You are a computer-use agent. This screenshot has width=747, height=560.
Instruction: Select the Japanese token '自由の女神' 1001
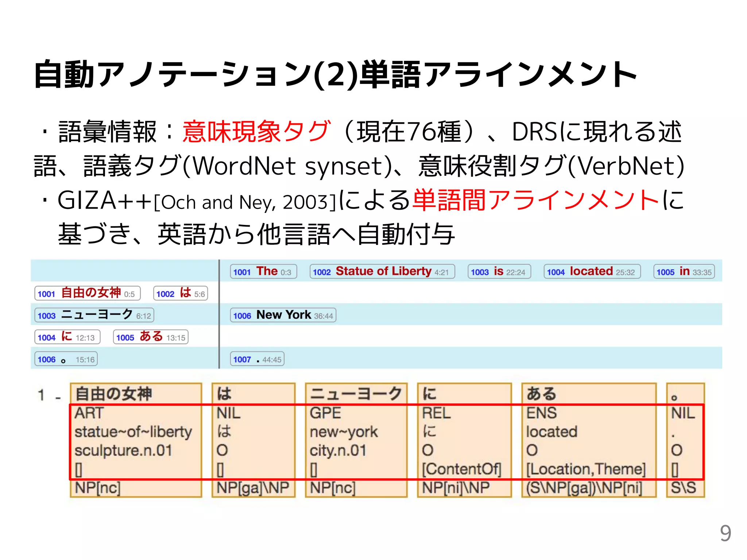coord(88,293)
